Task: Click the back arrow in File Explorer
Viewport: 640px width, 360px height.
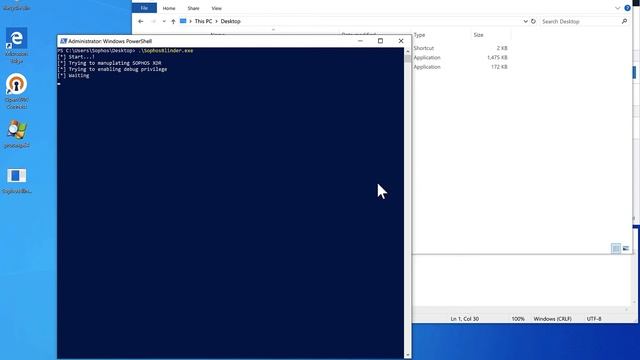Action: [x=141, y=21]
